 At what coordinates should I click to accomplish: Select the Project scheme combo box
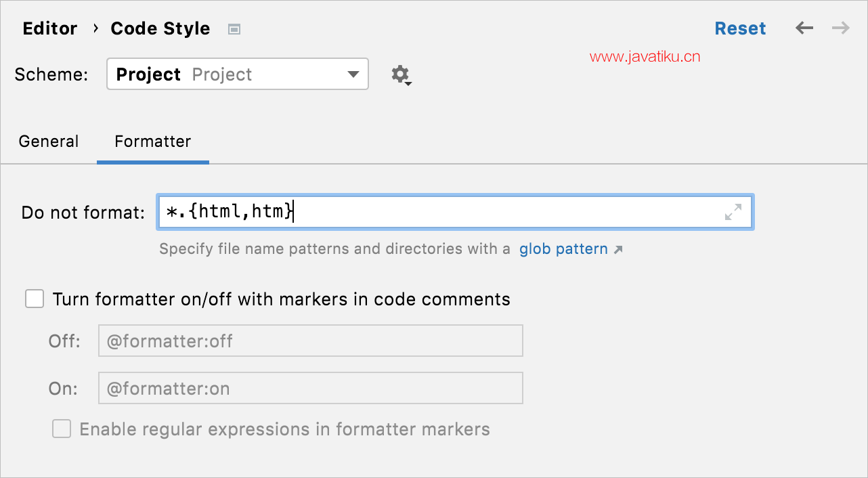click(x=238, y=74)
